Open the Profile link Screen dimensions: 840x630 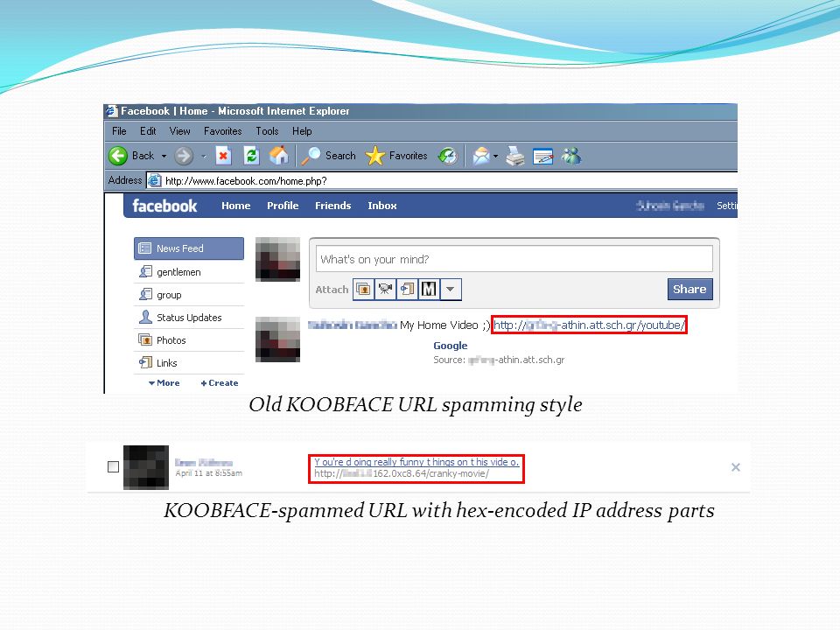click(283, 206)
